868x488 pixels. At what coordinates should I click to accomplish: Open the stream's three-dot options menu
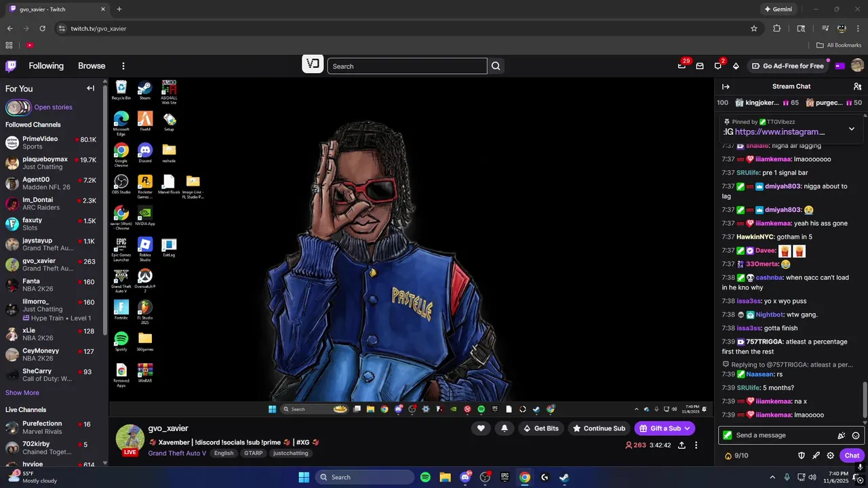[x=696, y=445]
